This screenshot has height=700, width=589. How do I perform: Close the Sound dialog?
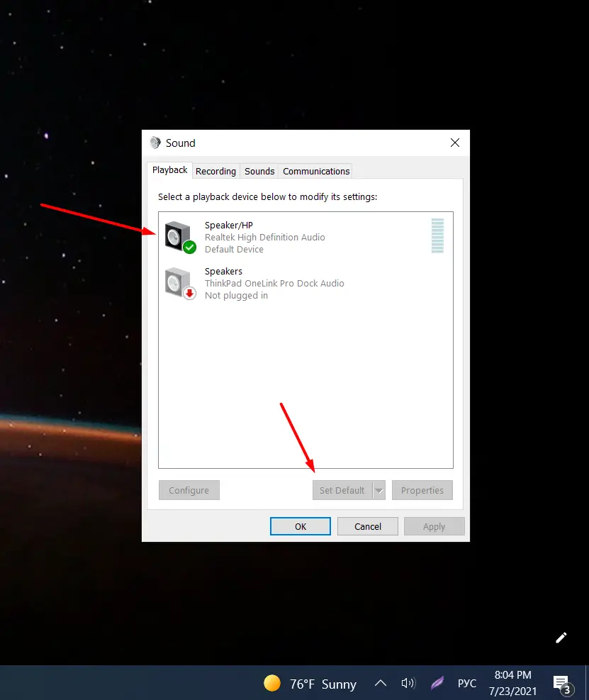pos(455,143)
